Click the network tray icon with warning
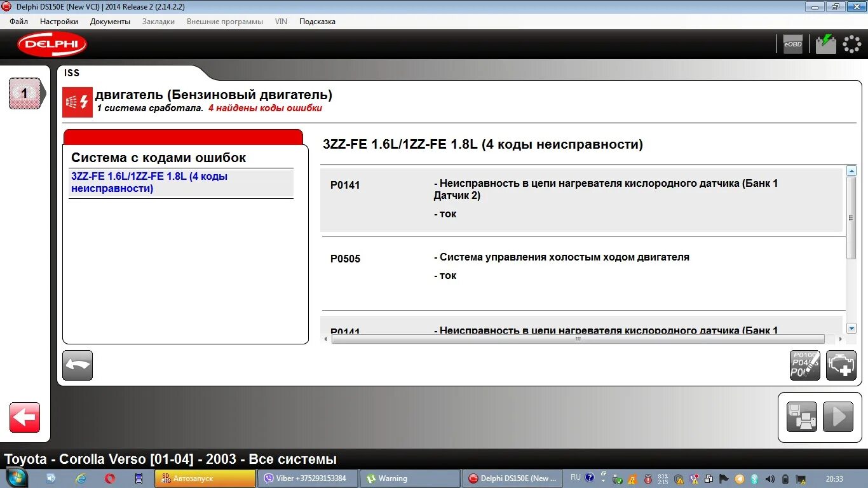The width and height of the screenshot is (868, 488). pos(801,479)
